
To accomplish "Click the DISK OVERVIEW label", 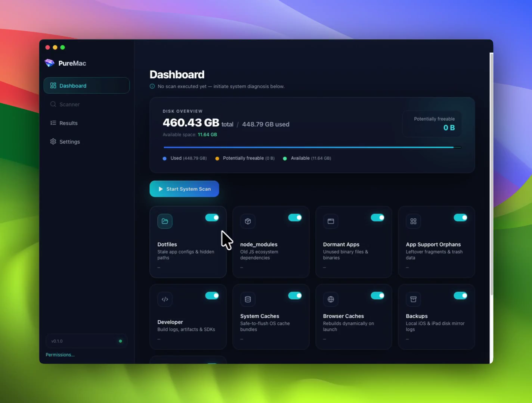I will pos(183,111).
